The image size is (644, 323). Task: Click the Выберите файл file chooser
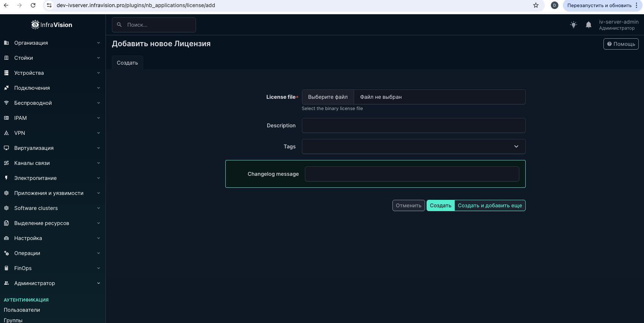tap(328, 97)
